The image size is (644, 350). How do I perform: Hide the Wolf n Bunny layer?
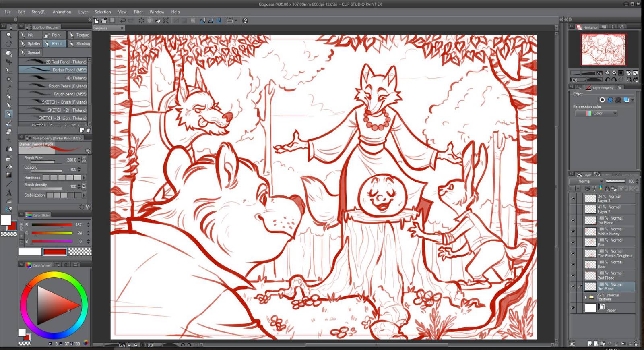click(x=573, y=232)
